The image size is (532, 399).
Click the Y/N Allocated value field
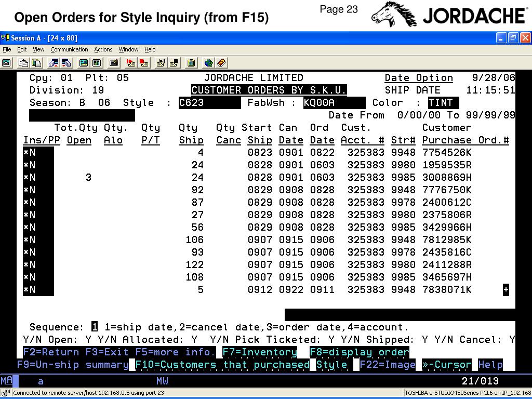click(x=194, y=340)
